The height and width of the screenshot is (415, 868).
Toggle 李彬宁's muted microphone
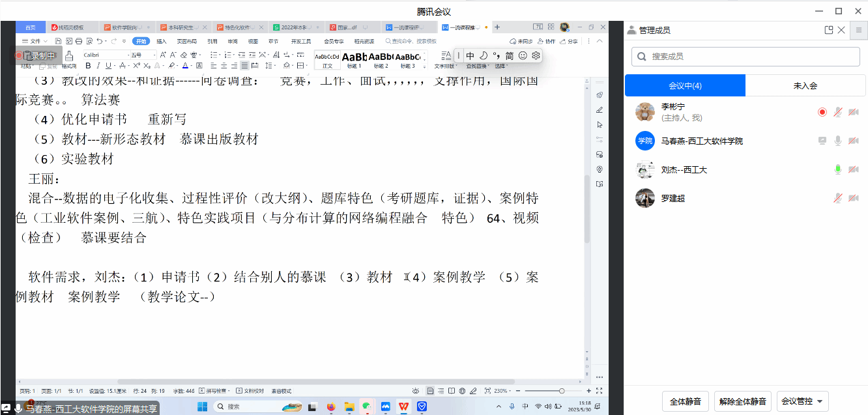[838, 112]
